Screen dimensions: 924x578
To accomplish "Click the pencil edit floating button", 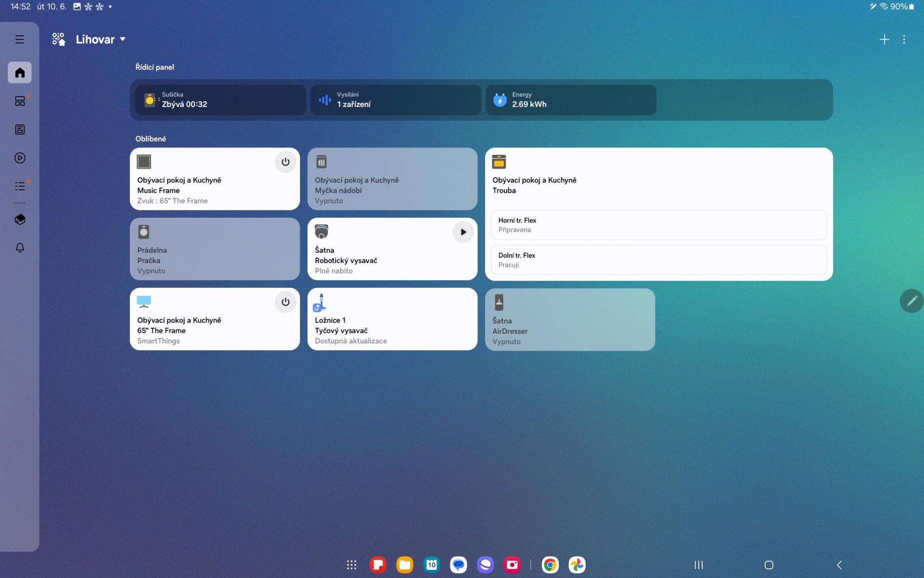I will click(911, 301).
